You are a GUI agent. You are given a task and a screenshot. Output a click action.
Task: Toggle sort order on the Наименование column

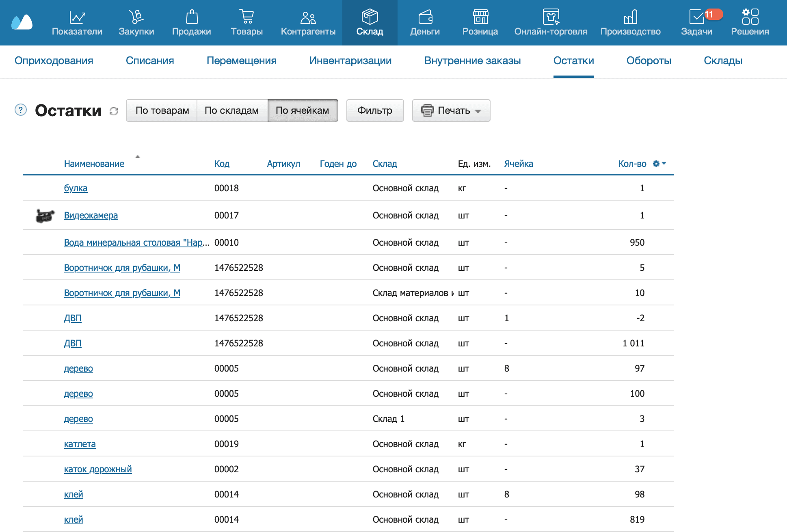point(94,163)
